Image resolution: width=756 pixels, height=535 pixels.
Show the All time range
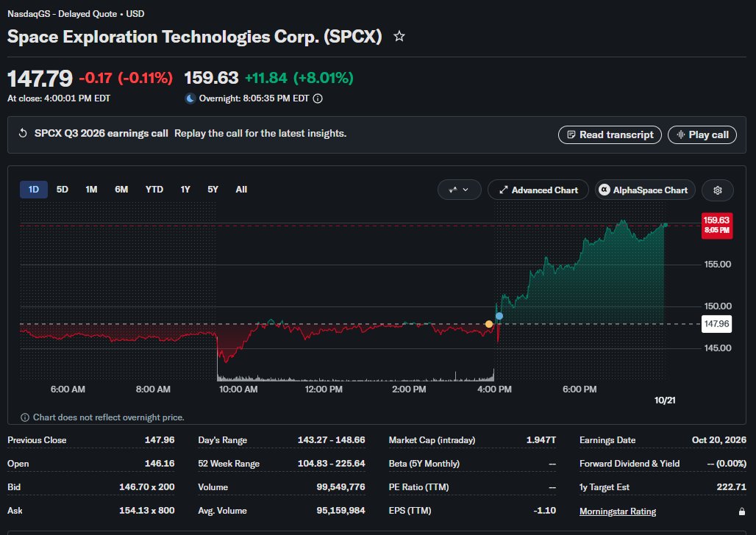[x=241, y=190]
